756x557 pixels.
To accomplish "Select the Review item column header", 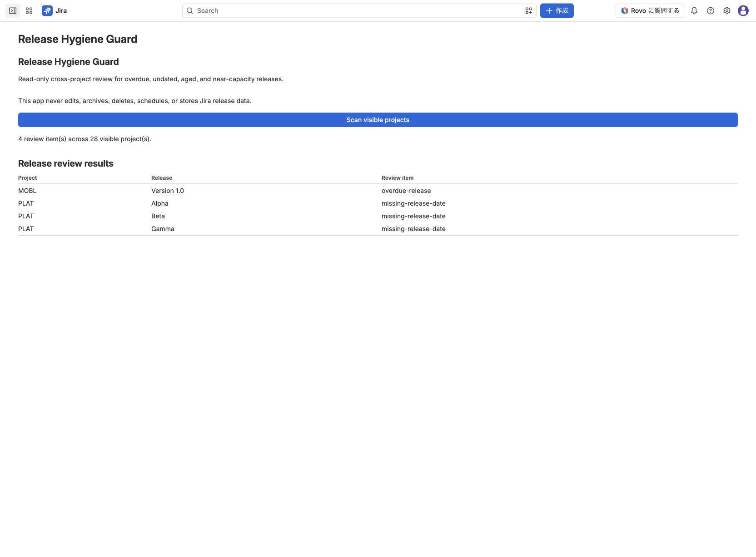I will point(398,178).
